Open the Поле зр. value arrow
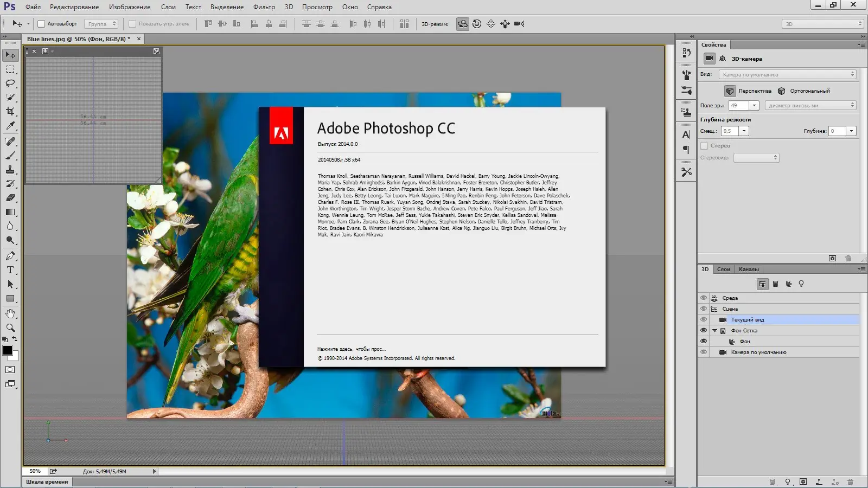This screenshot has height=488, width=868. click(754, 105)
